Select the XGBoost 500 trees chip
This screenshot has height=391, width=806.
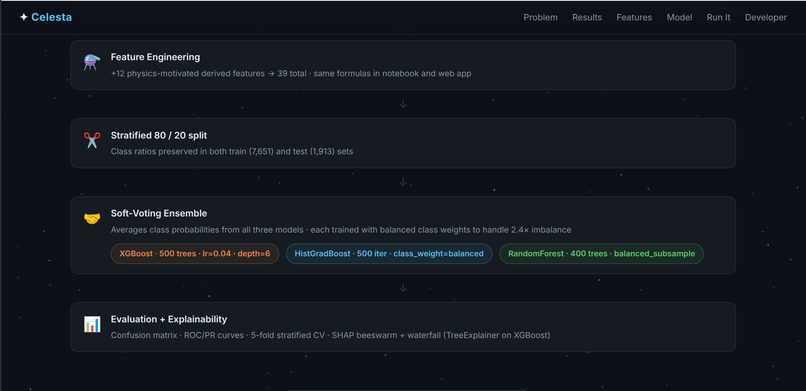coord(195,254)
